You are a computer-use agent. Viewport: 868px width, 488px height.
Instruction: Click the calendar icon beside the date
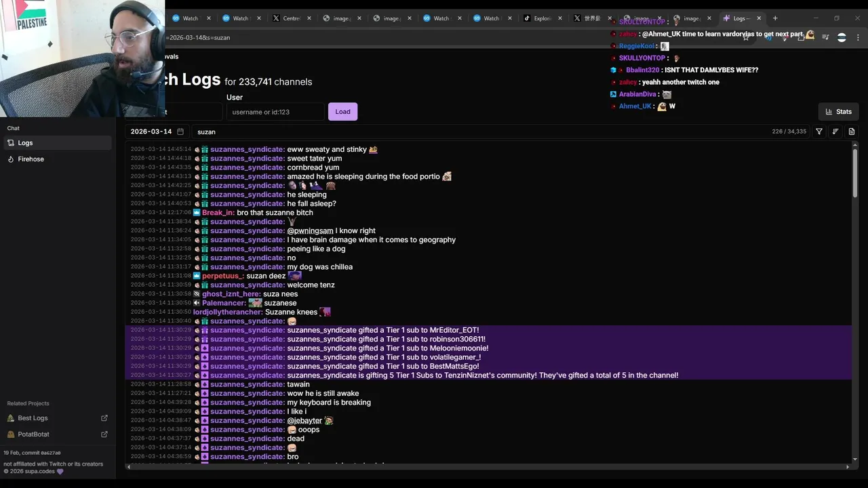click(x=180, y=131)
